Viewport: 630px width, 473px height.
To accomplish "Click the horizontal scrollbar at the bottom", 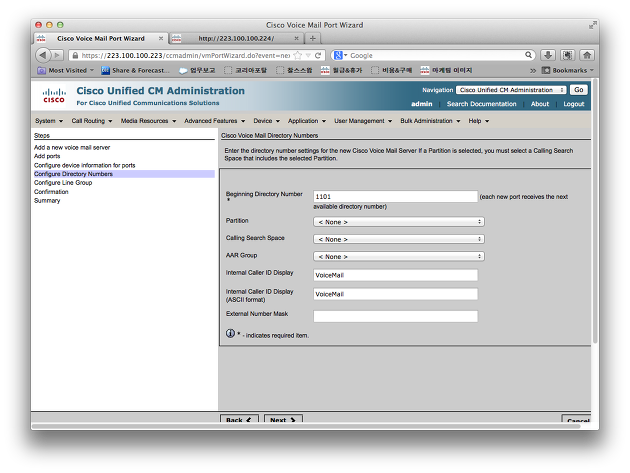I will 305,426.
